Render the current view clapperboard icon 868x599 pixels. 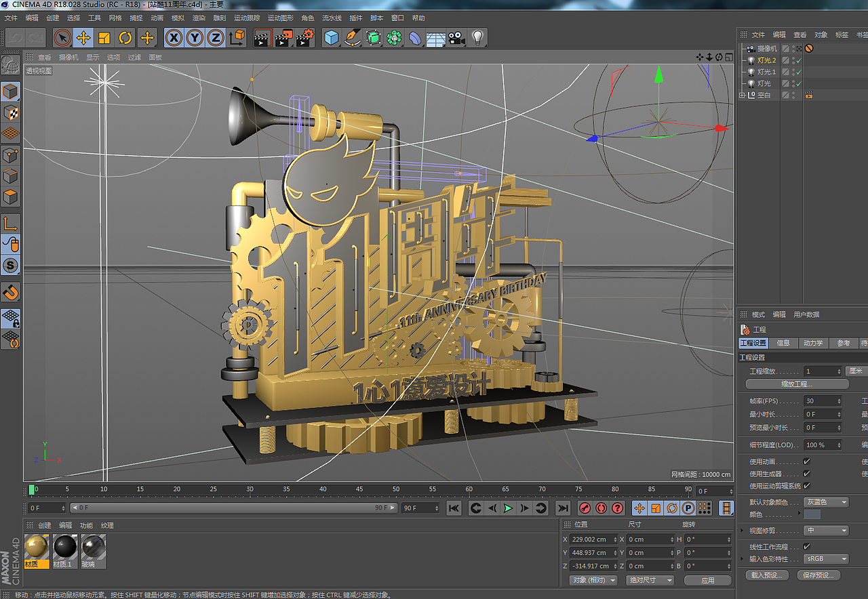[x=262, y=38]
